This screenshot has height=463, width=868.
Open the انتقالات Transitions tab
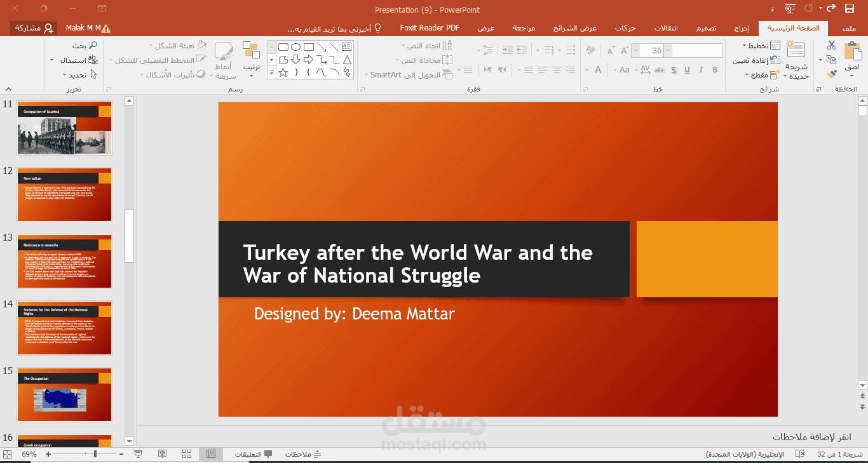pyautogui.click(x=666, y=28)
